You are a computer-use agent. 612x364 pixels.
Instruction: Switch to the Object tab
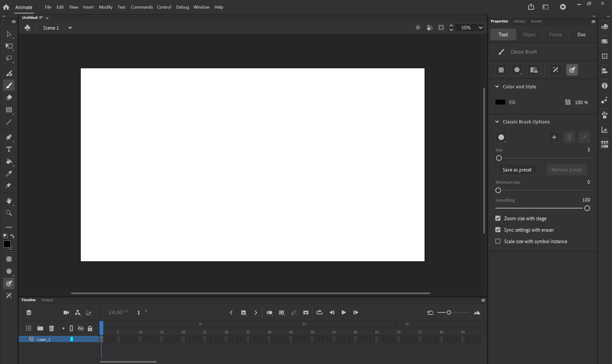pos(529,34)
